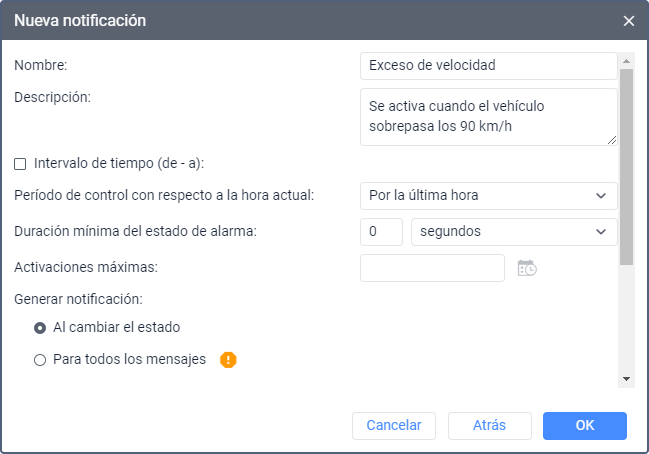Select the Al cambiar el estado option
Screen dimensions: 649x454
[40, 327]
